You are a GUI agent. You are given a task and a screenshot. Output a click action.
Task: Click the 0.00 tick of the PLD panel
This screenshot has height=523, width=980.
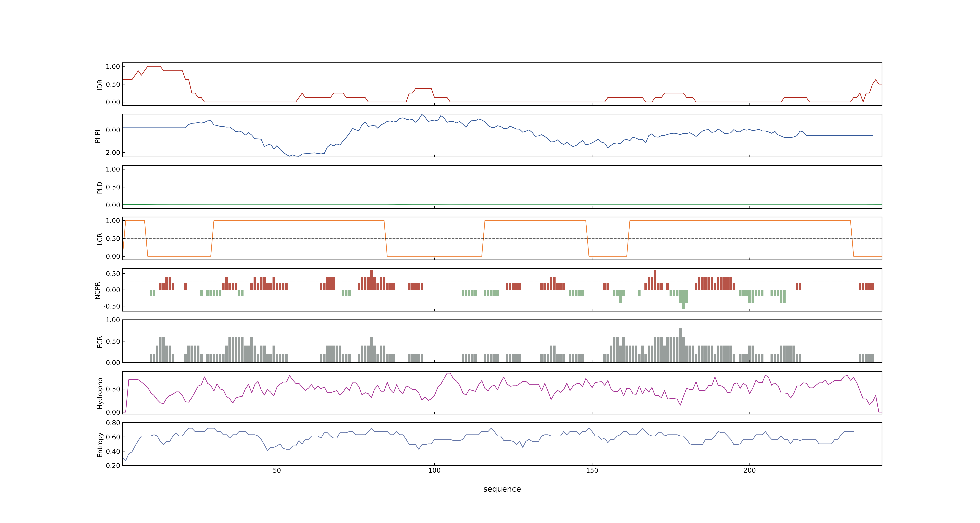pos(113,205)
